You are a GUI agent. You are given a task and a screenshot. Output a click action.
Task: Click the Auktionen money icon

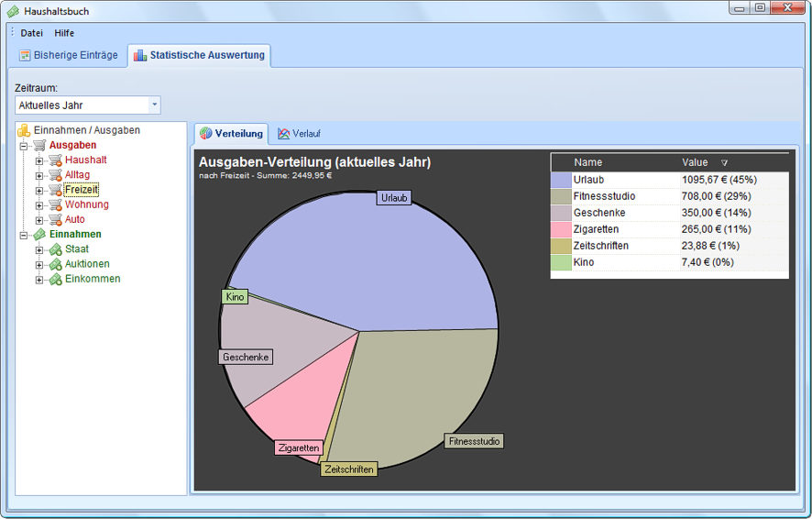[x=55, y=265]
